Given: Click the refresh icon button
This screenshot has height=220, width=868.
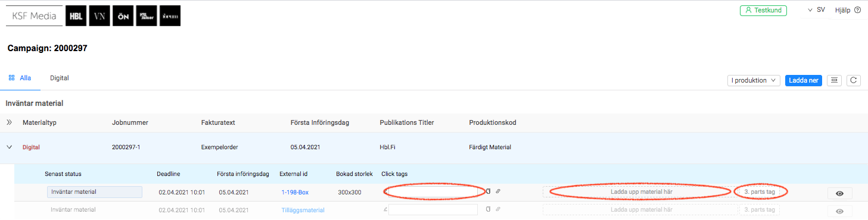Looking at the screenshot, I should pos(854,80).
